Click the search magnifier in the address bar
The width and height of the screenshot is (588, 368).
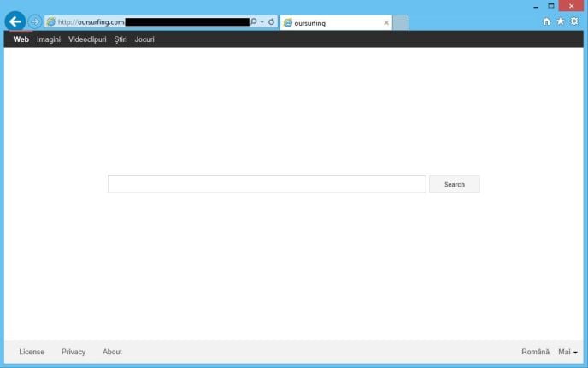254,21
